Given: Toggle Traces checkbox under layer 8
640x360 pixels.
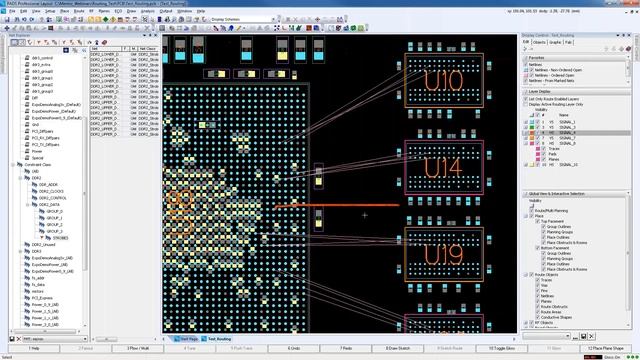Looking at the screenshot, I should (544, 149).
